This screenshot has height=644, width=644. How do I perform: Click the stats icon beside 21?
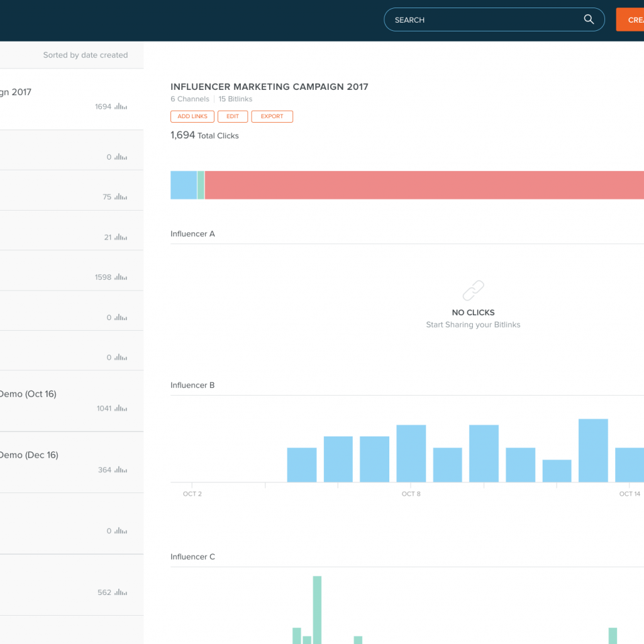(x=121, y=237)
